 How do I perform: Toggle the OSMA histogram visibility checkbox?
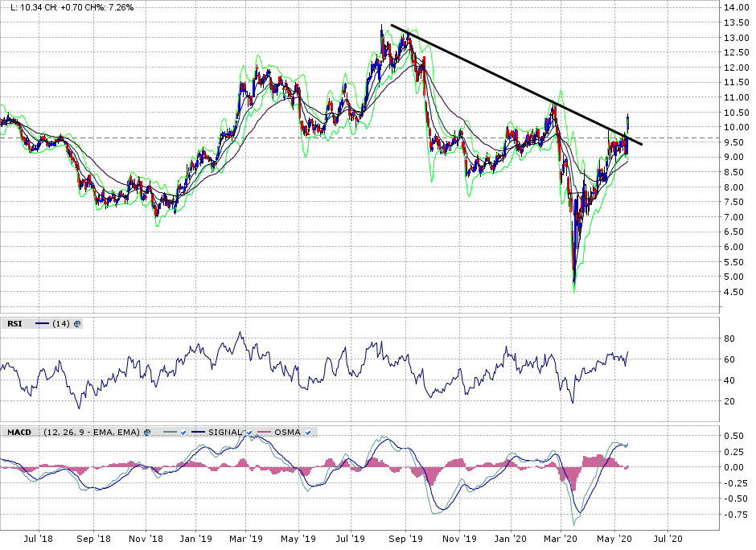click(307, 433)
